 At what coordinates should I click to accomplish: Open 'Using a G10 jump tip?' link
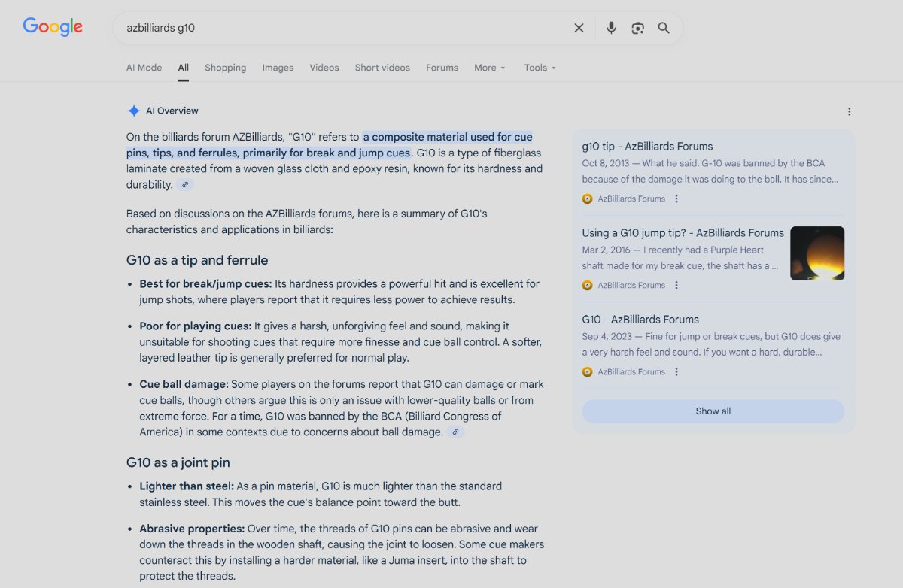[683, 233]
